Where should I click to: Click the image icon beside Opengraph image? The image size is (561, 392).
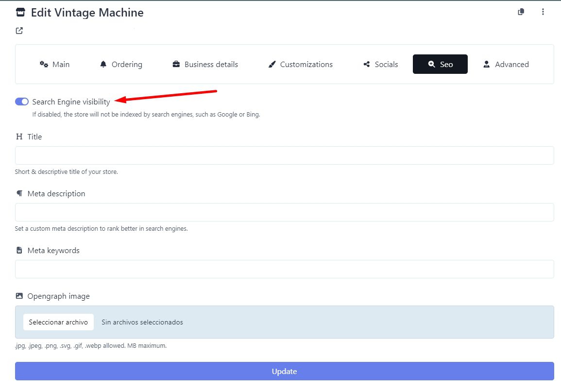pyautogui.click(x=19, y=296)
